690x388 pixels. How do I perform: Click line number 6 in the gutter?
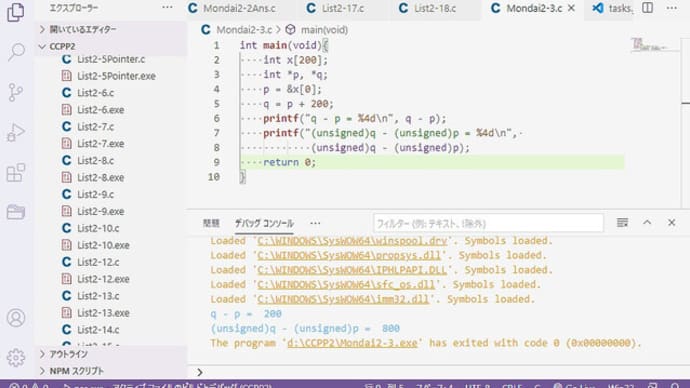216,118
